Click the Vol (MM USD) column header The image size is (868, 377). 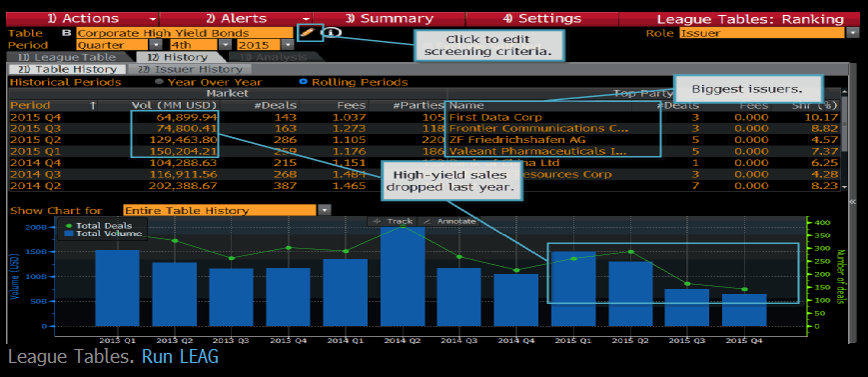pyautogui.click(x=175, y=105)
